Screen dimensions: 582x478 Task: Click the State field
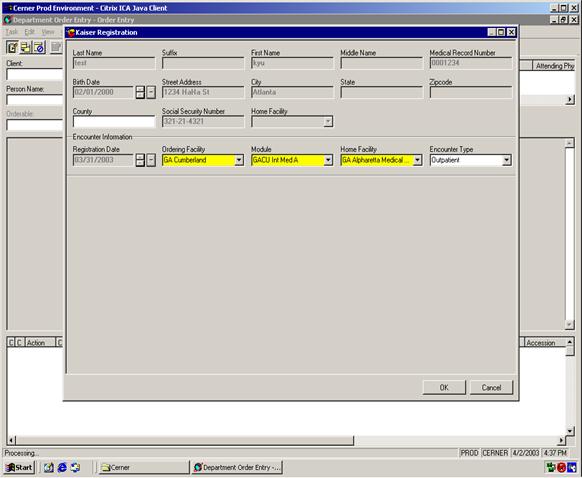382,92
